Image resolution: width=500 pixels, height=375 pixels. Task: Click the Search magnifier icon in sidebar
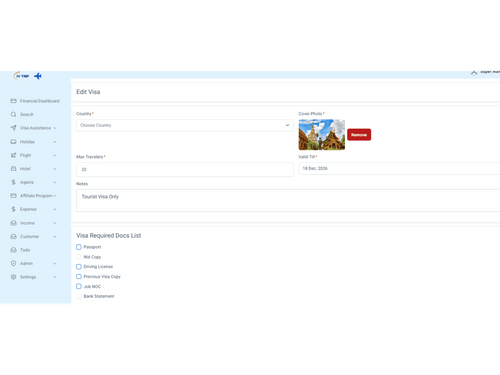(13, 114)
